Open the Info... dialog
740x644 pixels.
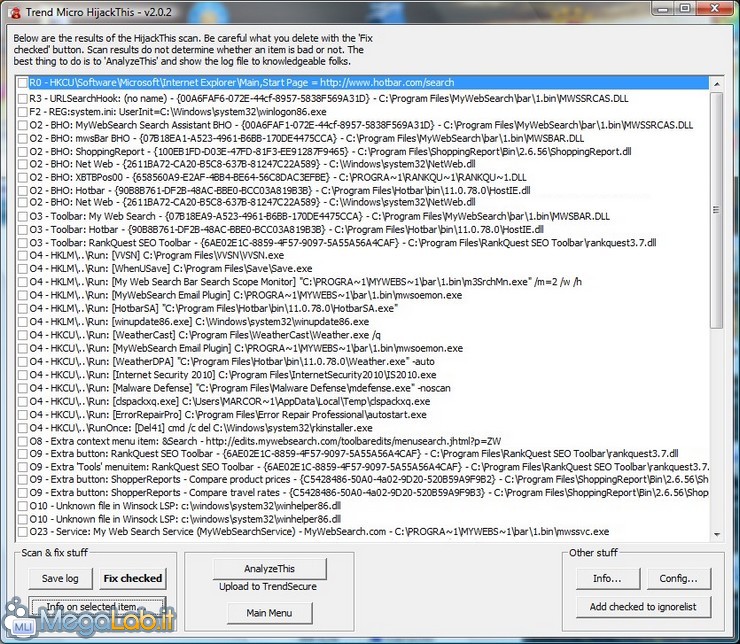point(607,578)
